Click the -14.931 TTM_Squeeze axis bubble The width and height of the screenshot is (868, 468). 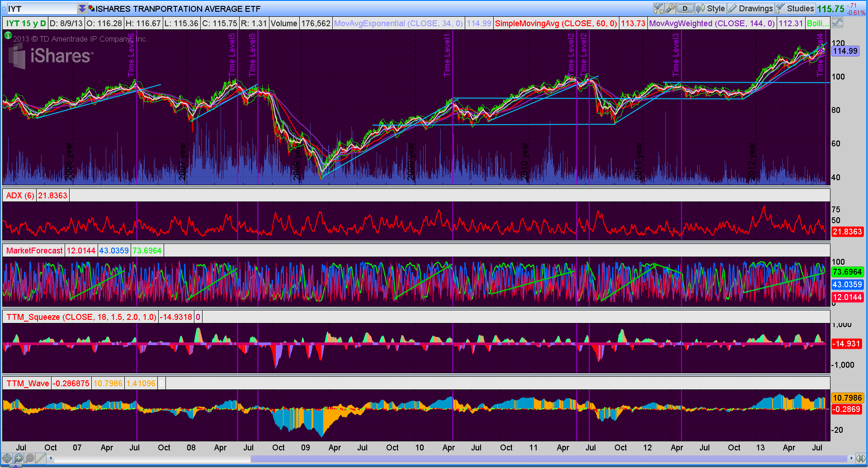[x=847, y=344]
